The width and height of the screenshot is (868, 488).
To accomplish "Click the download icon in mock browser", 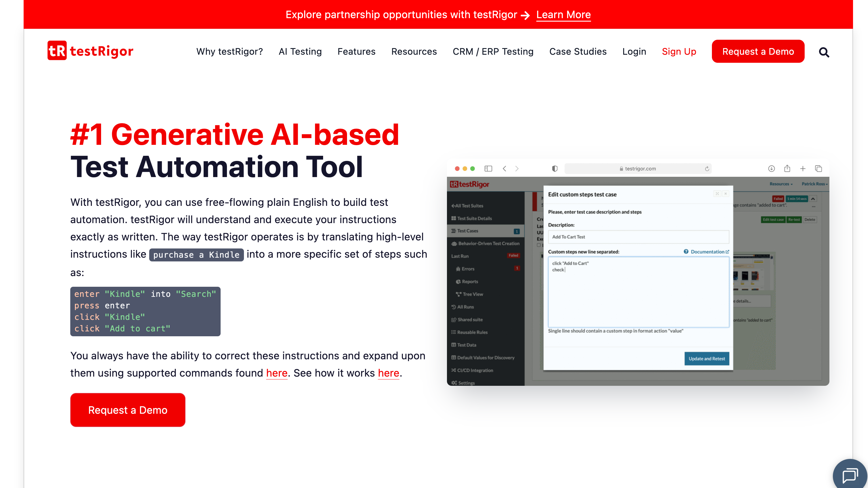I will (x=771, y=168).
